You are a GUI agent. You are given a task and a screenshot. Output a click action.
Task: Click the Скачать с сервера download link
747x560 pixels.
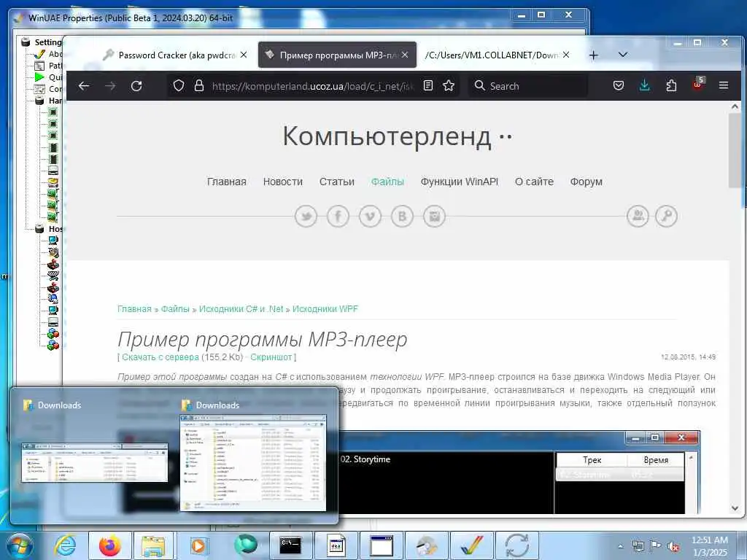point(160,357)
